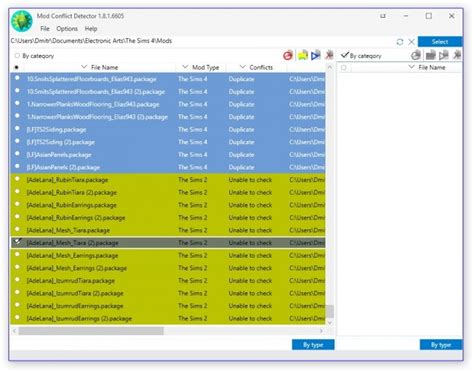Open File Name column filter chevron in left list
Image resolution: width=474 pixels, height=372 pixels.
84,67
